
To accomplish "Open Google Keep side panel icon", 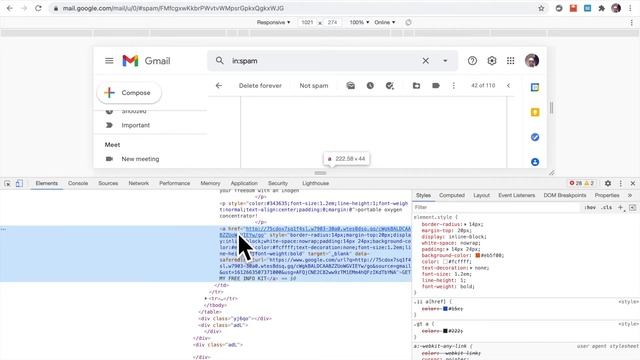I will [x=535, y=112].
